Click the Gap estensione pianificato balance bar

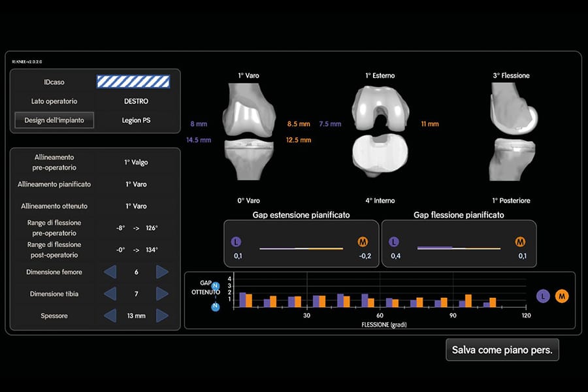coord(301,248)
